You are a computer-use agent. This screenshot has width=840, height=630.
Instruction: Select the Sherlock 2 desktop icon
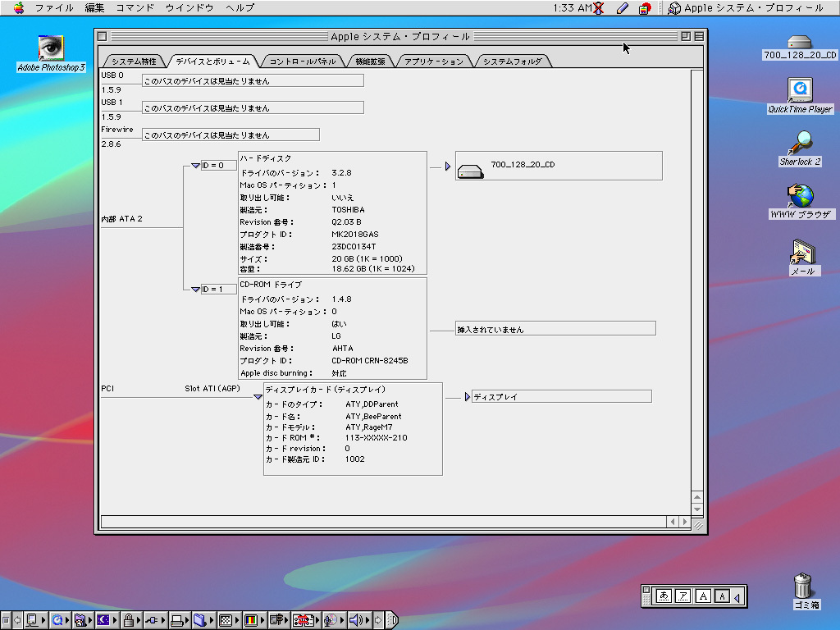click(800, 143)
